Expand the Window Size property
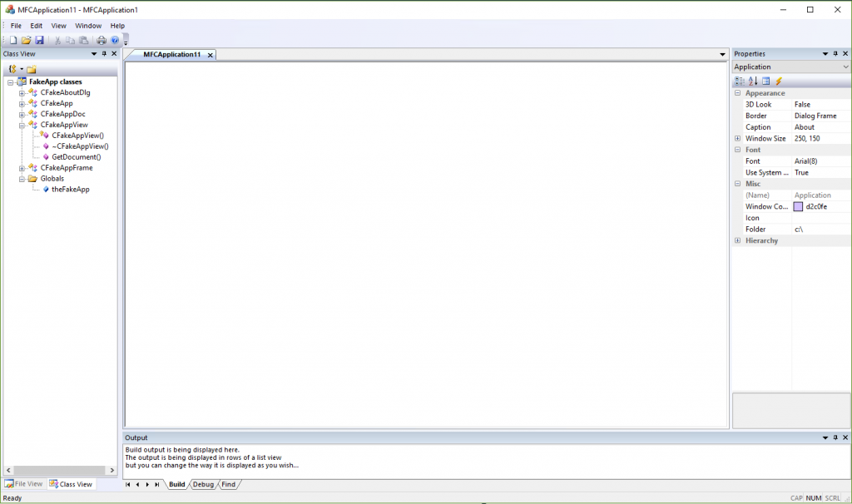The height and width of the screenshot is (504, 852). 737,139
